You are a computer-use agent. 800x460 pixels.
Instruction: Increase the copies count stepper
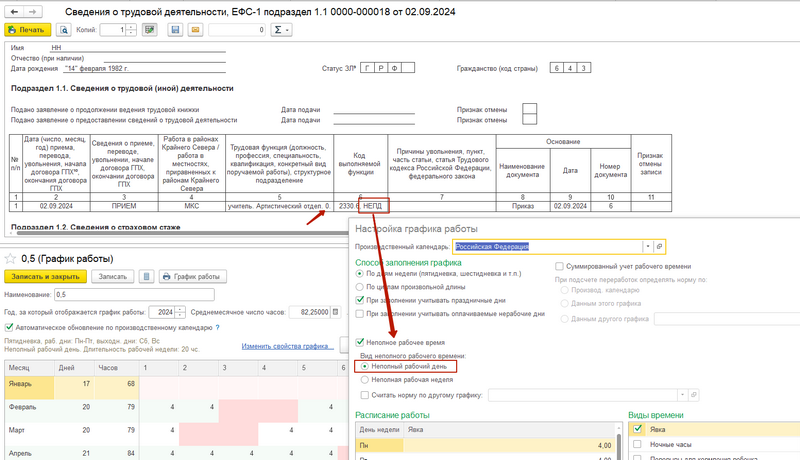pyautogui.click(x=131, y=27)
